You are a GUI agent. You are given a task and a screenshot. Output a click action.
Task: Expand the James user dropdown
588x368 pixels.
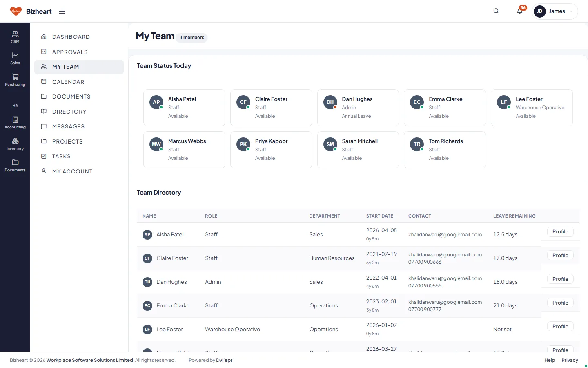coord(555,11)
